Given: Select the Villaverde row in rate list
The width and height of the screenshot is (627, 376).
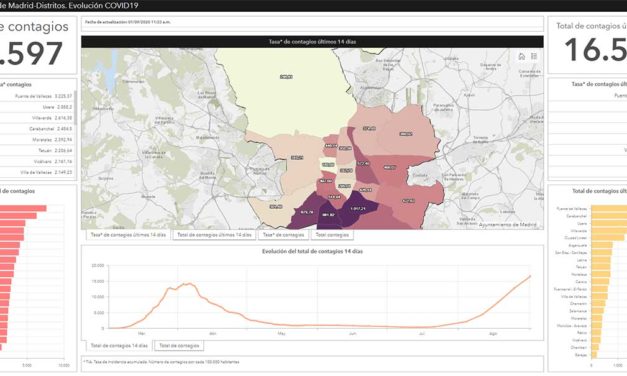Looking at the screenshot, I should (x=37, y=118).
